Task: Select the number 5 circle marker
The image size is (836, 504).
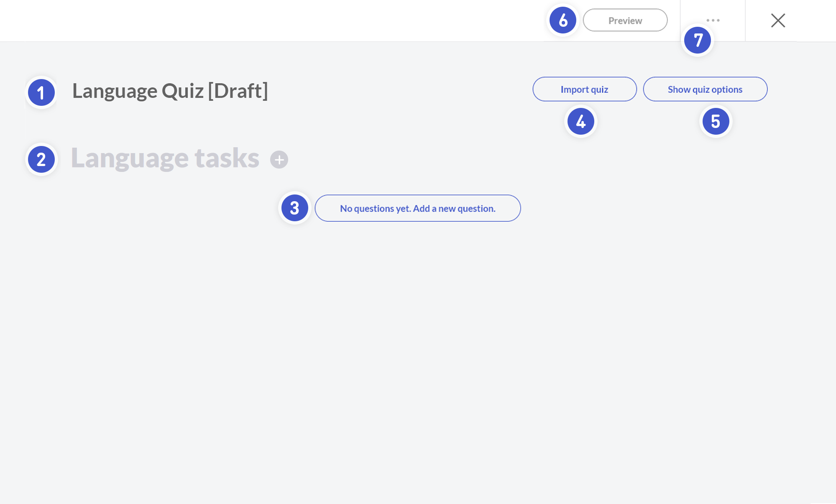Action: point(716,121)
